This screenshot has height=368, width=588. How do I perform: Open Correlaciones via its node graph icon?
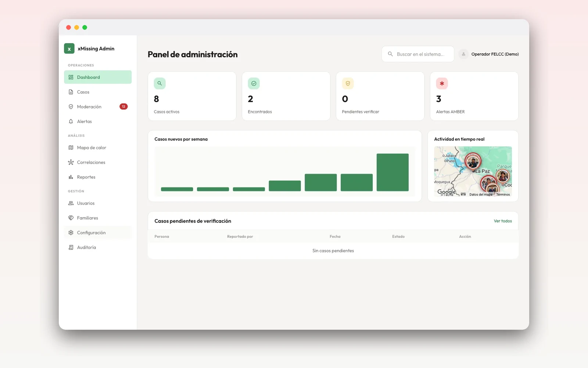(x=71, y=162)
